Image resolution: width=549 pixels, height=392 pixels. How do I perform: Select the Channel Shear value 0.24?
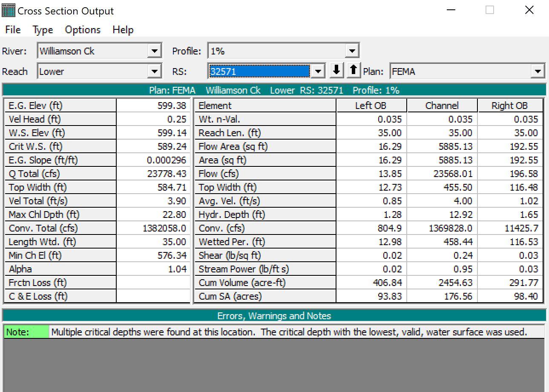(x=443, y=255)
